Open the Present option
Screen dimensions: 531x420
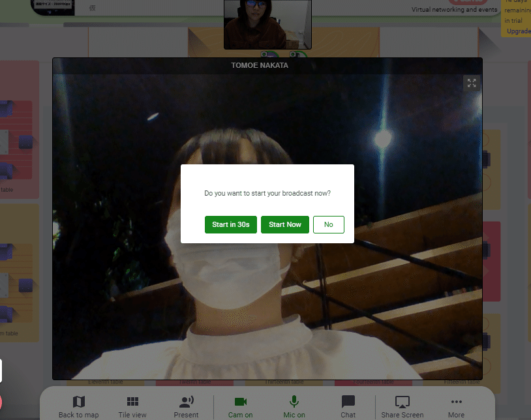click(x=186, y=407)
